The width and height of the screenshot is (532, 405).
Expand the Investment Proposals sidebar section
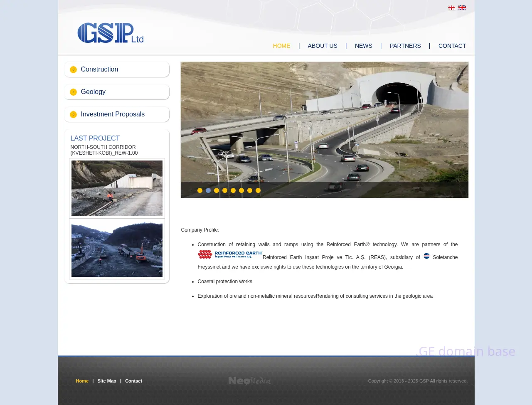(x=113, y=114)
